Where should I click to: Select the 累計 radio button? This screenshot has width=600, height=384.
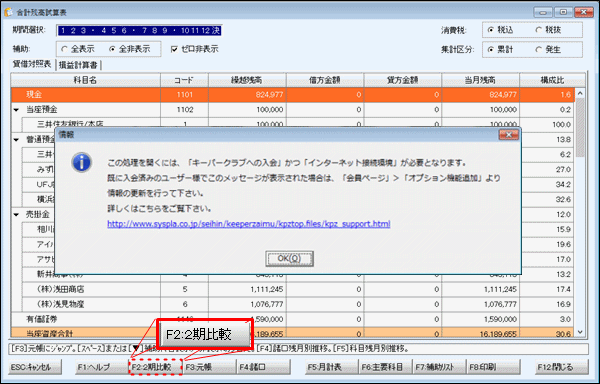(x=491, y=50)
